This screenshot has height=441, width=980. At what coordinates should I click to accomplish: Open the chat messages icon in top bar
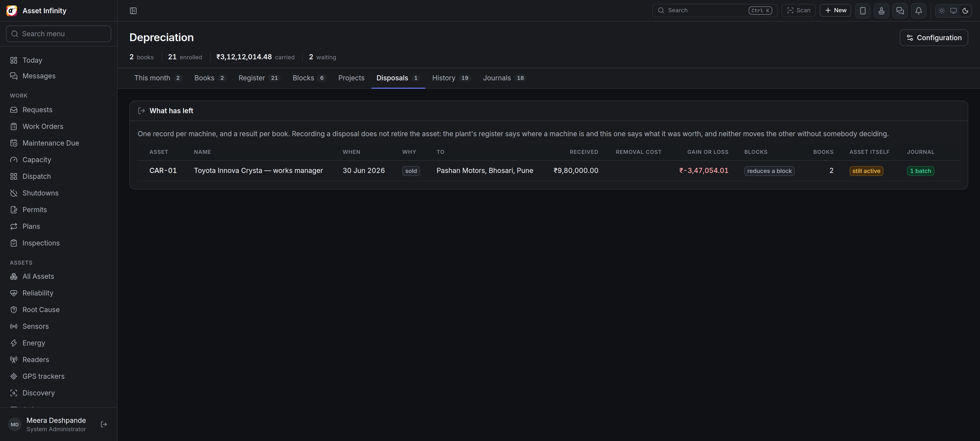900,11
